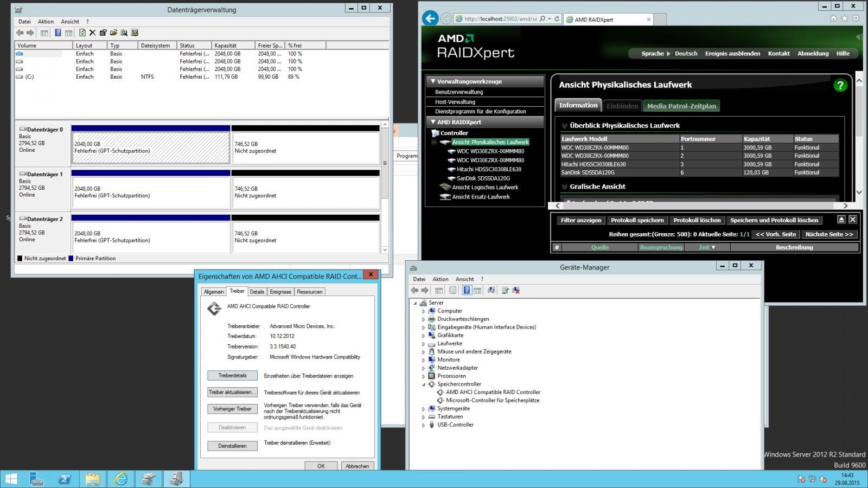Viewport: 868px width, 488px height.
Task: Click the black X delete icon in Datenträgerverwaltung toolbar
Action: 92,33
